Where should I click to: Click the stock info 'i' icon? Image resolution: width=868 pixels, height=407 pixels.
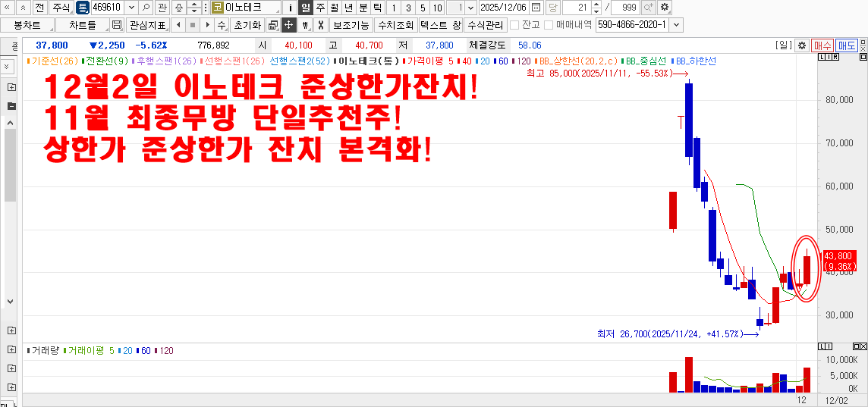click(x=291, y=8)
